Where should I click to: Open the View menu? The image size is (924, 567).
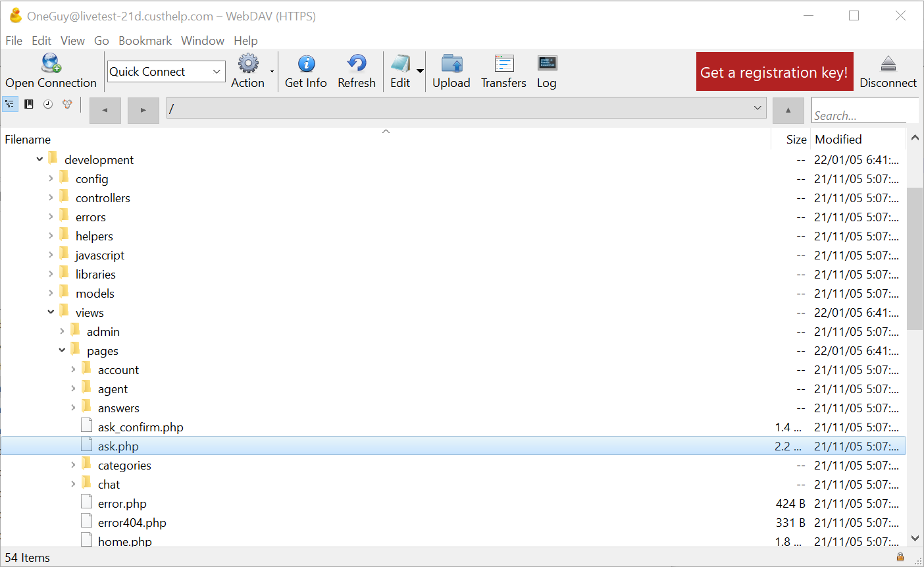[72, 41]
